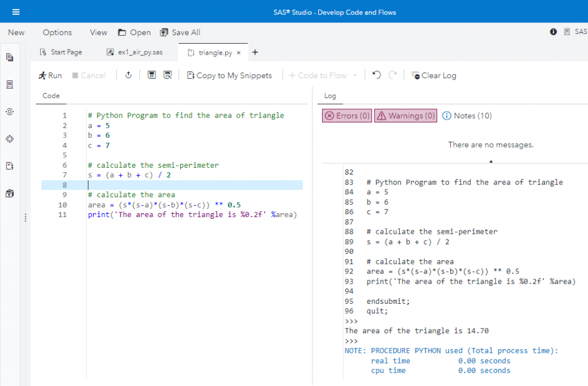588x386 pixels.
Task: Toggle the Notes (10) filter
Action: click(467, 116)
